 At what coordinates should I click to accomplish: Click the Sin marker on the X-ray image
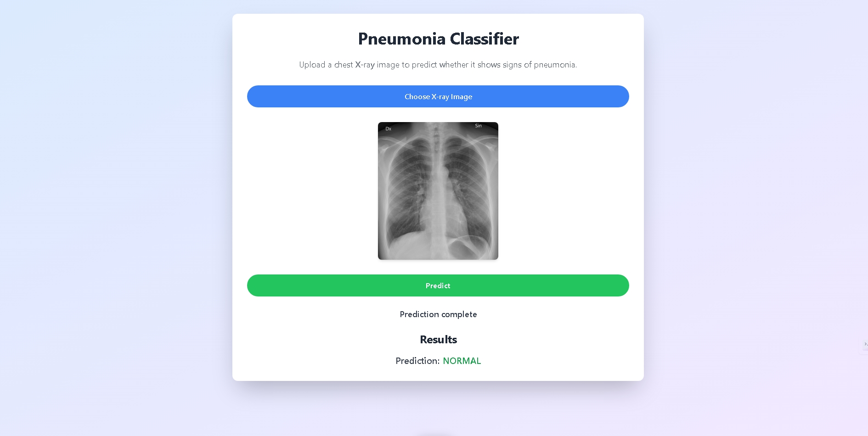(x=478, y=126)
